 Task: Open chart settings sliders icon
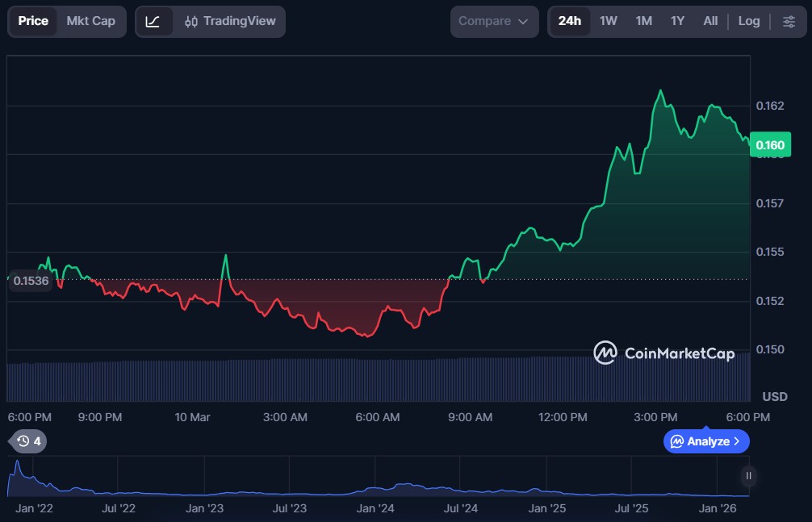[789, 21]
